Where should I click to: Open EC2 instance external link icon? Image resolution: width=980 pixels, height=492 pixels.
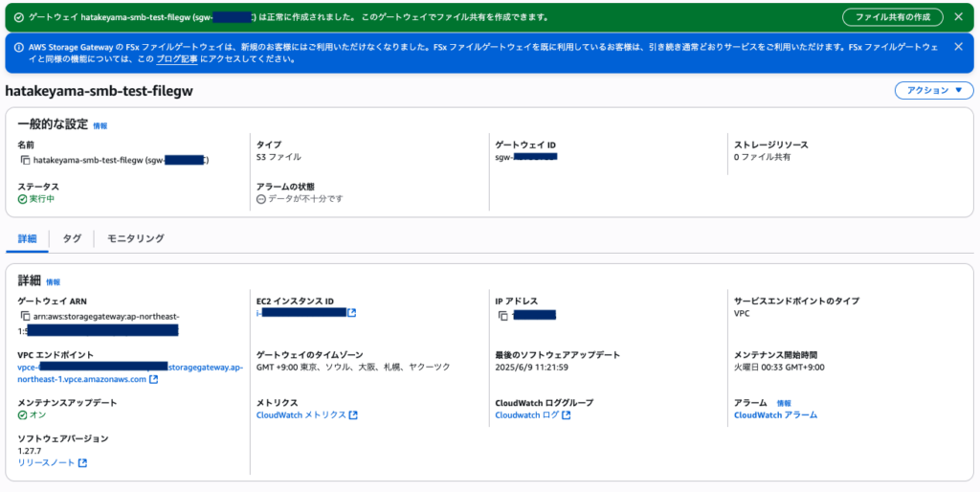click(x=352, y=313)
